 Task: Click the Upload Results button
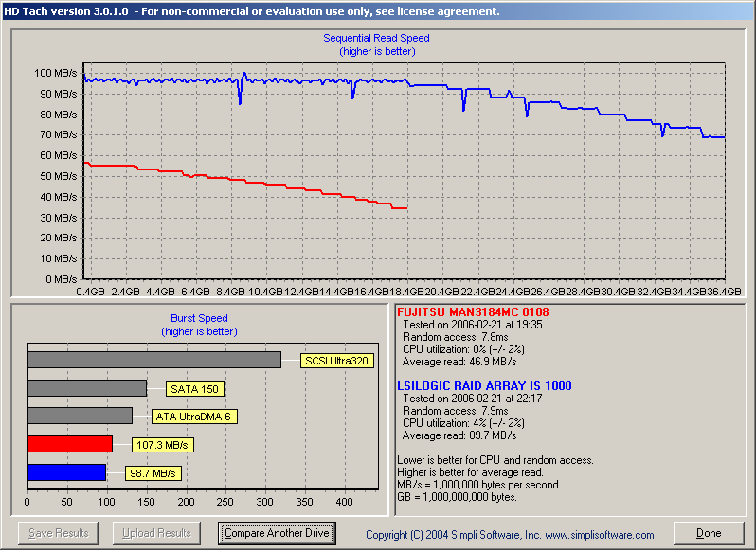tap(156, 533)
